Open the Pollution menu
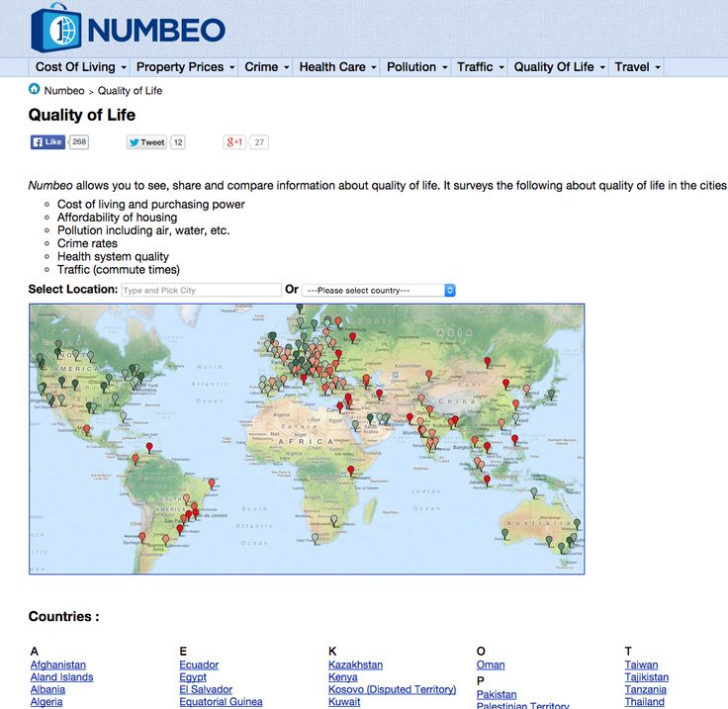The width and height of the screenshot is (728, 709). tap(416, 67)
